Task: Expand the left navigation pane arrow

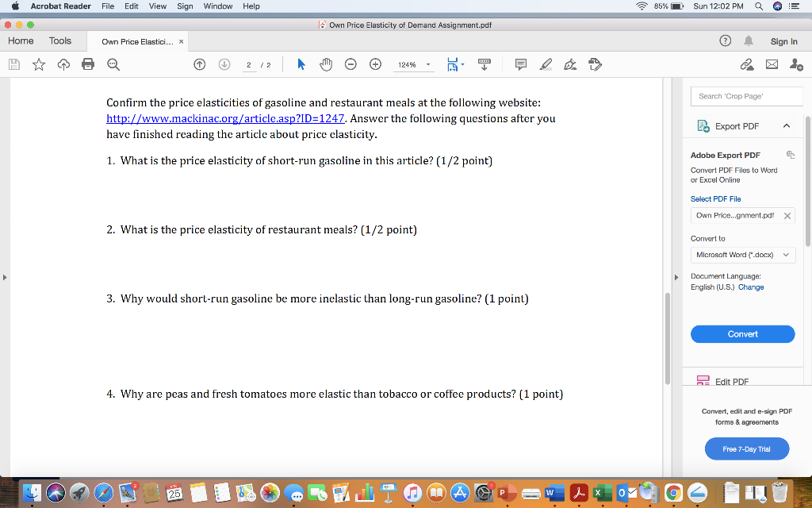Action: (x=5, y=278)
